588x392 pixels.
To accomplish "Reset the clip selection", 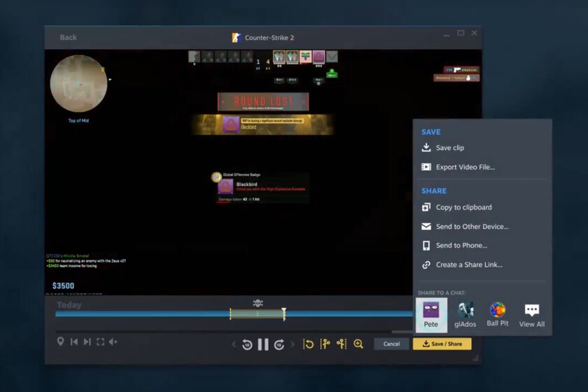I will coord(308,344).
